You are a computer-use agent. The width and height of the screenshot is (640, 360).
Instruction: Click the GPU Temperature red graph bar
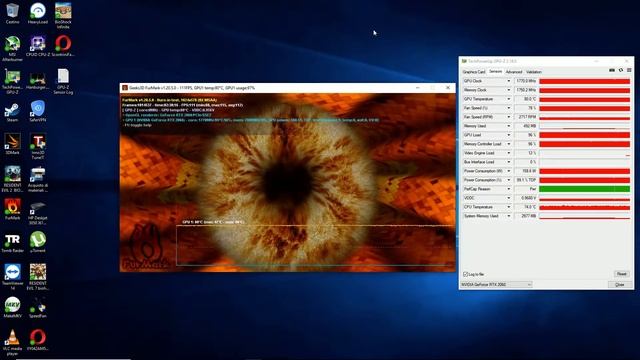pyautogui.click(x=584, y=99)
